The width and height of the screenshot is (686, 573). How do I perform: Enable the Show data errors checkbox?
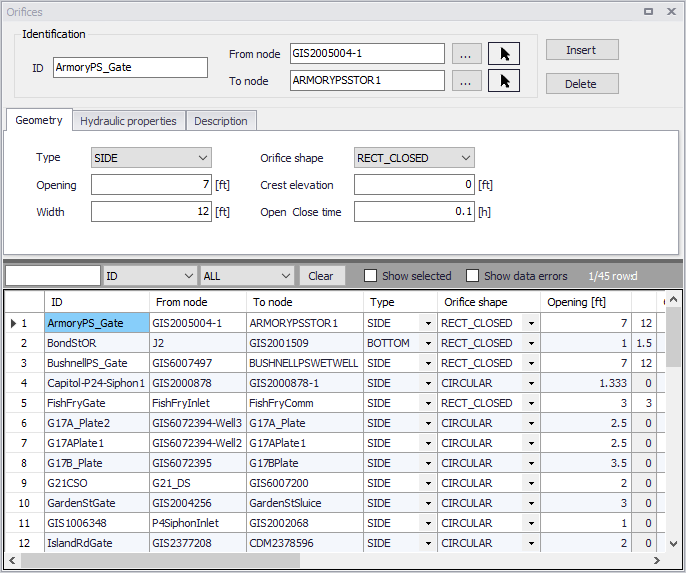click(472, 276)
